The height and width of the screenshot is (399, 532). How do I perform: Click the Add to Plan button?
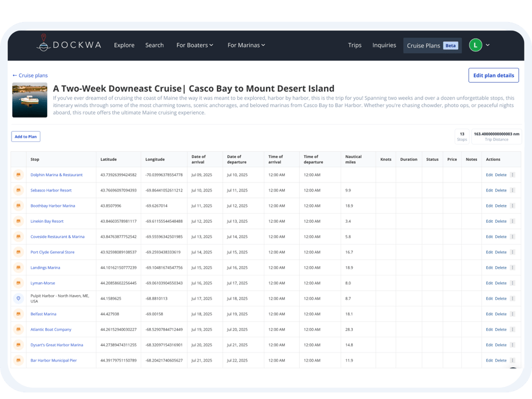pos(26,136)
